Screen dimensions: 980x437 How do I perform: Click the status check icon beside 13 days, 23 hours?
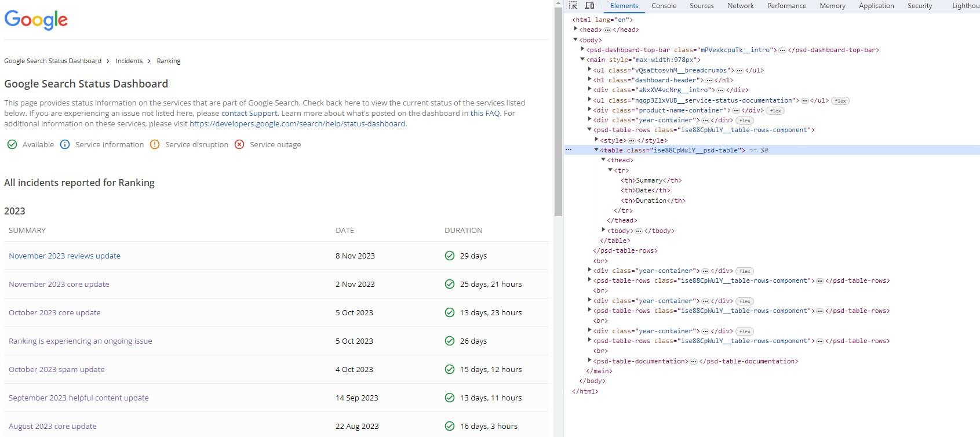[450, 312]
